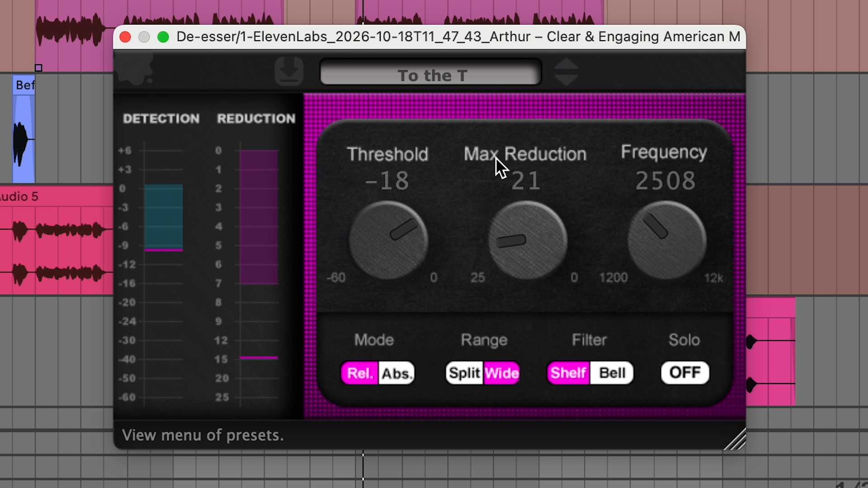The height and width of the screenshot is (488, 868).
Task: Click the Threshold value -18
Action: click(387, 181)
